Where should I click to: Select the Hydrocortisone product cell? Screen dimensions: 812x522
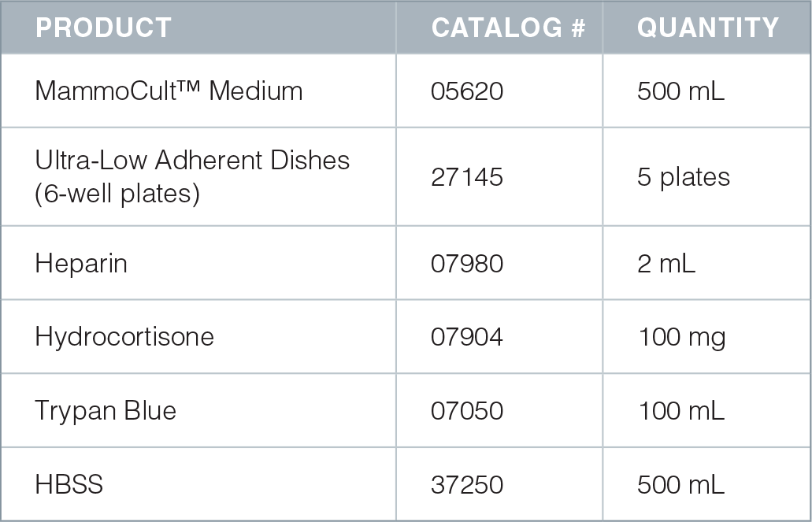(x=124, y=337)
